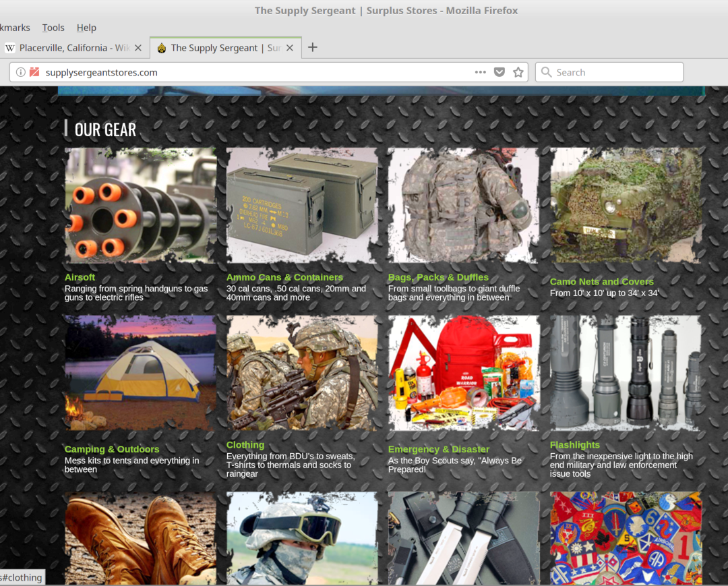Click Bags, Packs & Duffles link
The height and width of the screenshot is (586, 728).
point(438,277)
